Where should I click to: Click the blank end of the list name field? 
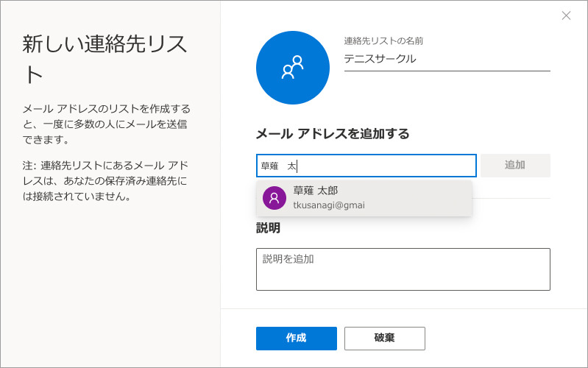pyautogui.click(x=500, y=59)
